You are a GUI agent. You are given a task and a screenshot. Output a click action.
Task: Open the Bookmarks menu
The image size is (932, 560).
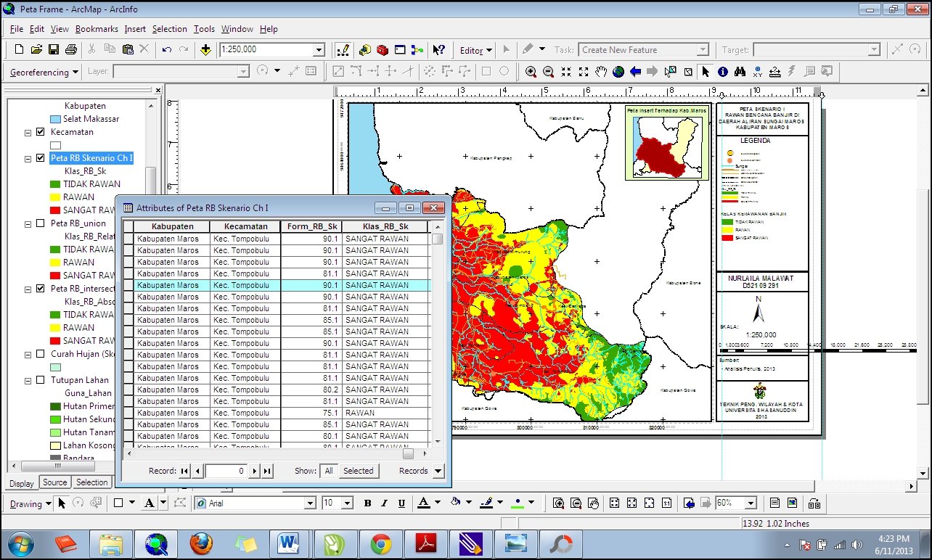point(97,29)
